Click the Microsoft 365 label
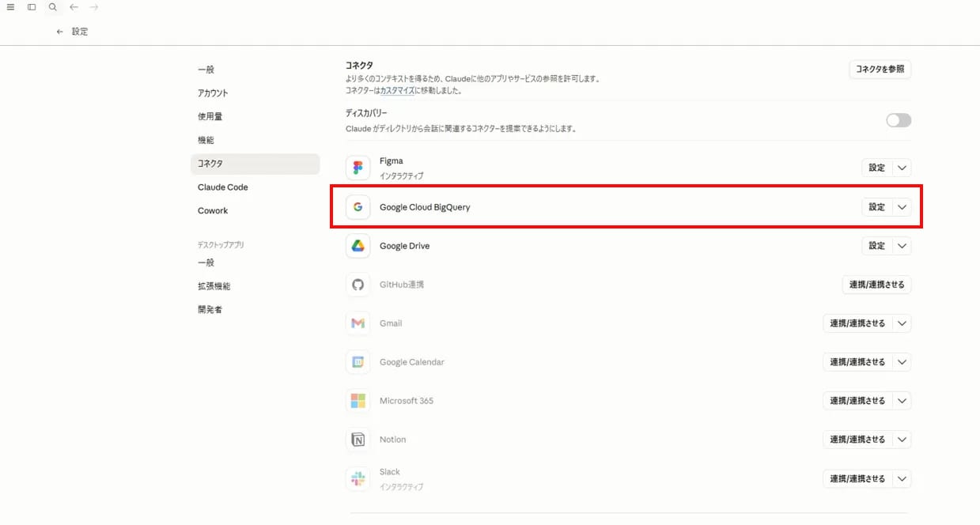 coord(407,401)
